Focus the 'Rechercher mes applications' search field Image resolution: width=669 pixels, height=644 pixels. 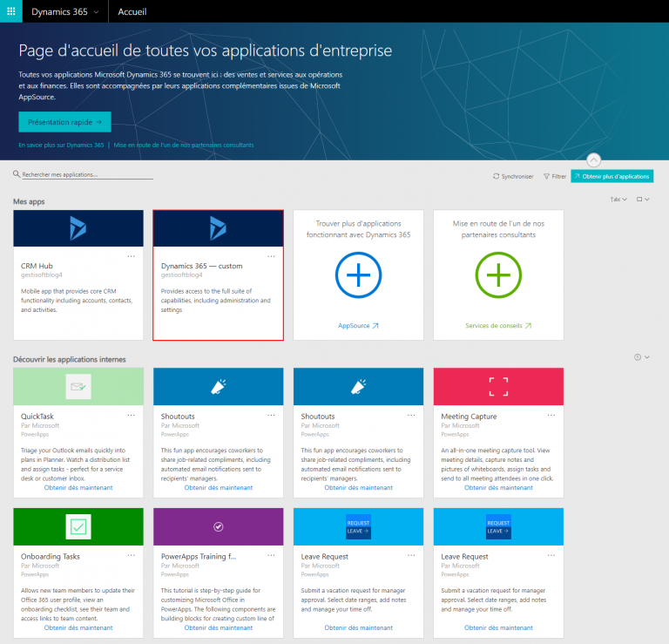click(x=87, y=174)
